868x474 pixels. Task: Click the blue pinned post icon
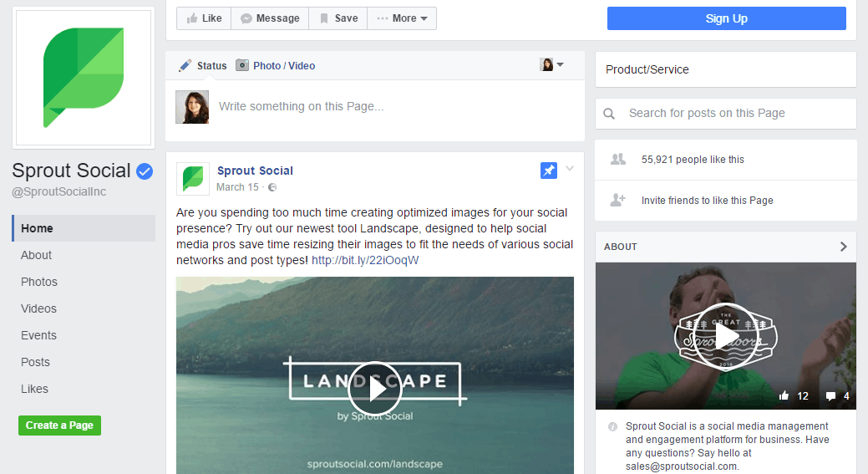548,171
